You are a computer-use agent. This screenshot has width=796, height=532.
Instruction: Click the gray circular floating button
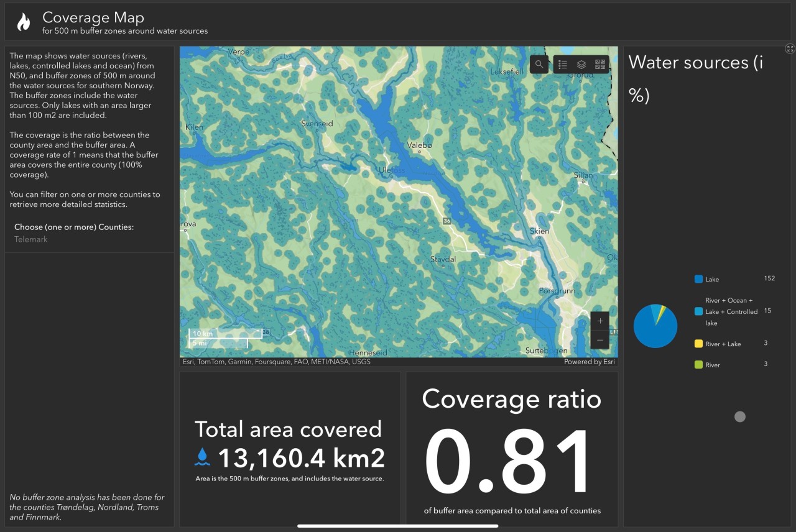tap(739, 417)
